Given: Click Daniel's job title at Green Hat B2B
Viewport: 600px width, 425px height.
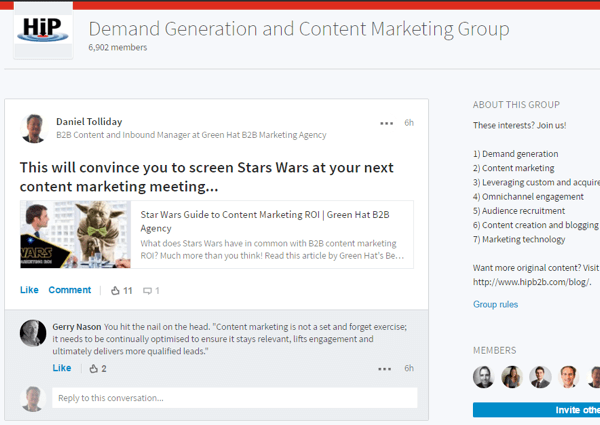Looking at the screenshot, I should (191, 135).
